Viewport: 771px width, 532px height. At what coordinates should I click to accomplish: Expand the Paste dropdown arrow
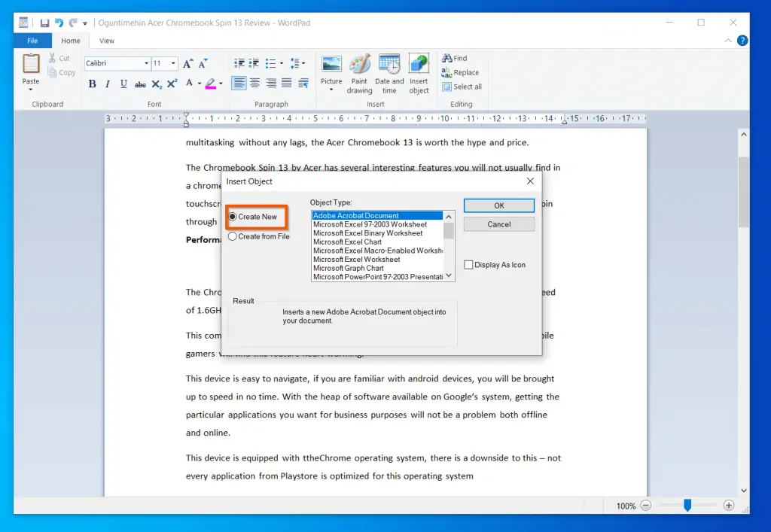coord(31,90)
